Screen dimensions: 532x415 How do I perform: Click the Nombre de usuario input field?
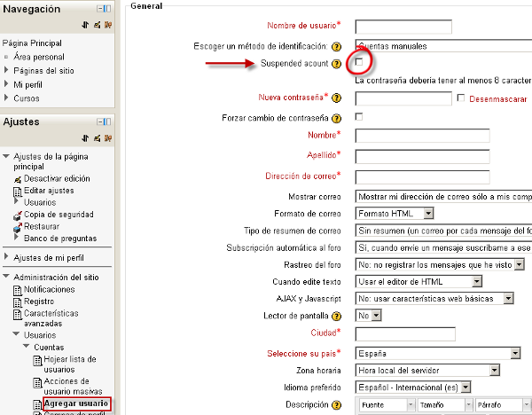(x=403, y=27)
